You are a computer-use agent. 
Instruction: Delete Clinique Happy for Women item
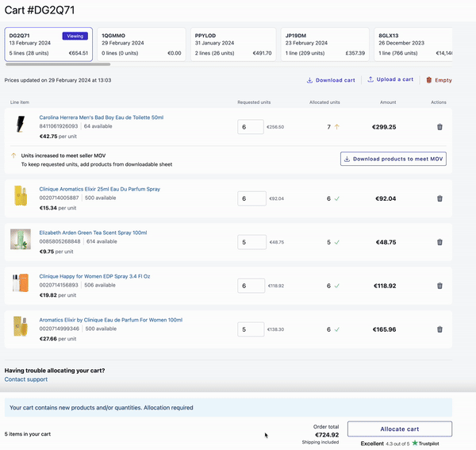click(x=440, y=286)
